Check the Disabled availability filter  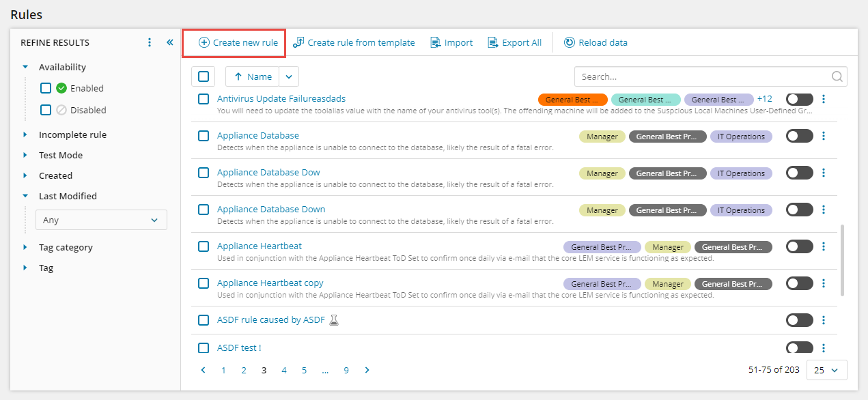pyautogui.click(x=46, y=110)
